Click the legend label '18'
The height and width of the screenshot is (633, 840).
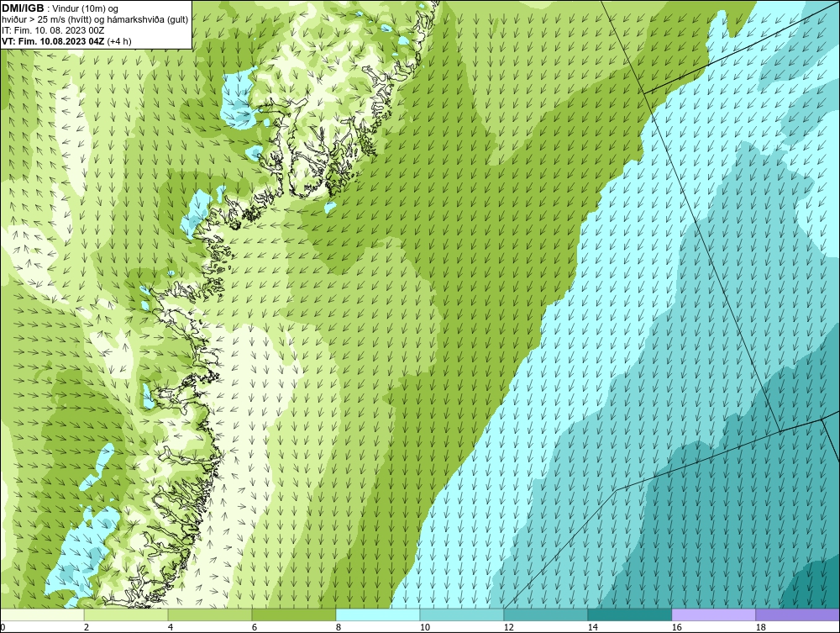(x=760, y=627)
